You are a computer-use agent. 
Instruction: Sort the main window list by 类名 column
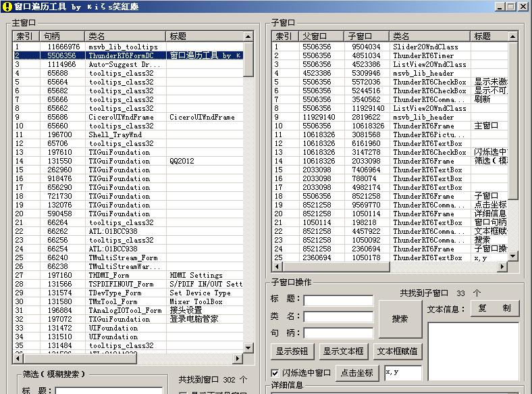[x=125, y=36]
